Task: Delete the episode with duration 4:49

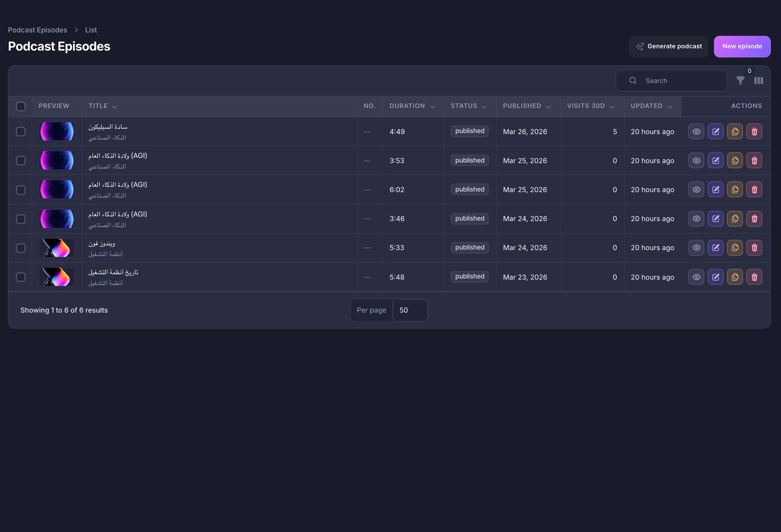Action: [754, 131]
